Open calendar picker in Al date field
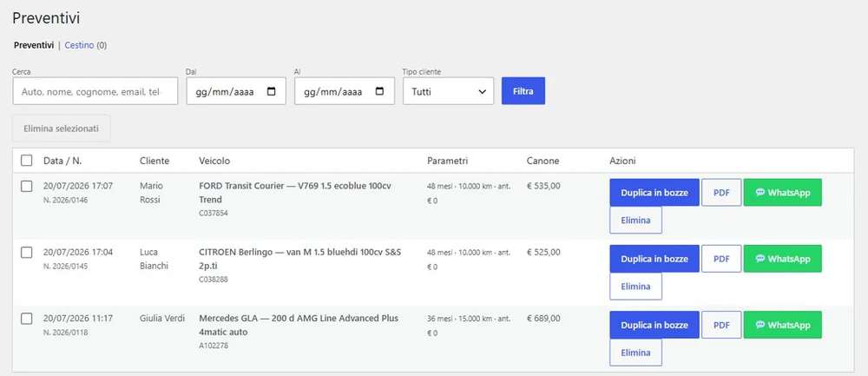The height and width of the screenshot is (376, 868). pos(380,91)
